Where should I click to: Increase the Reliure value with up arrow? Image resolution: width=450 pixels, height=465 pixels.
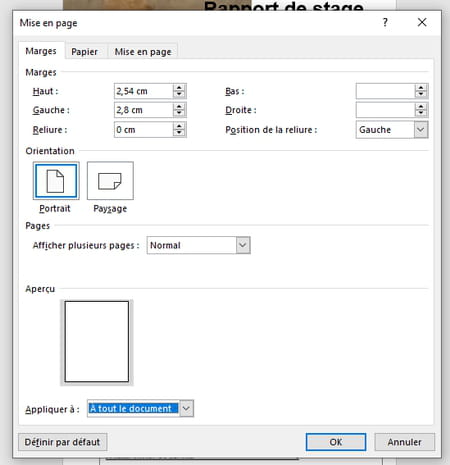(179, 126)
